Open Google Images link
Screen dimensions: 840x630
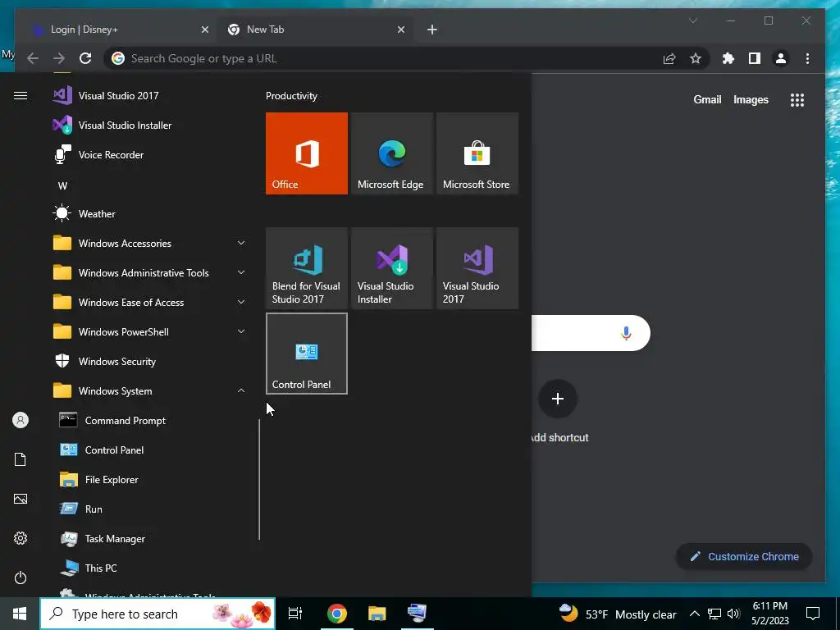tap(751, 99)
